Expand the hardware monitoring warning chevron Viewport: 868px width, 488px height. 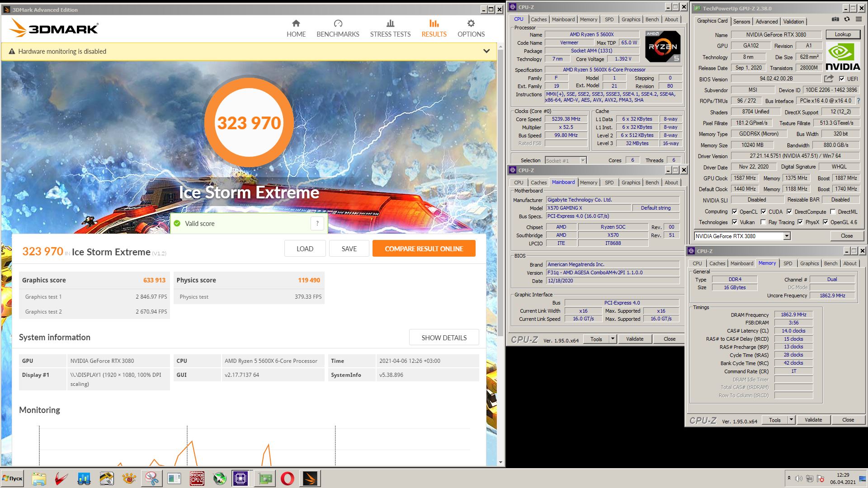pos(486,51)
